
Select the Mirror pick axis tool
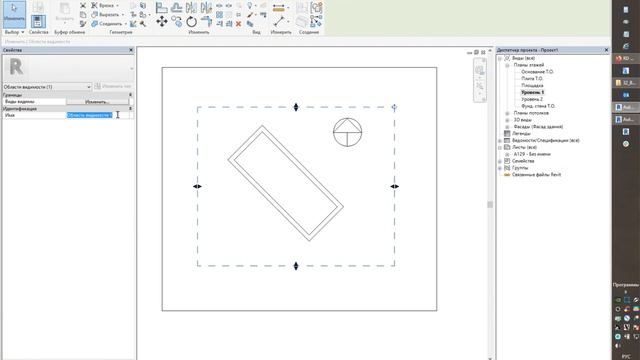(191, 7)
